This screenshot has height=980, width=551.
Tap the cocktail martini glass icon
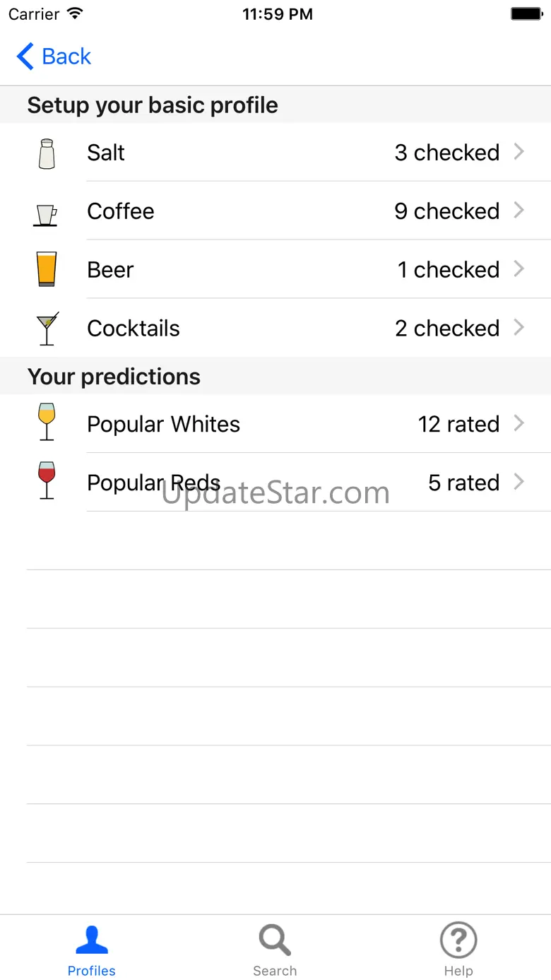[x=47, y=329]
